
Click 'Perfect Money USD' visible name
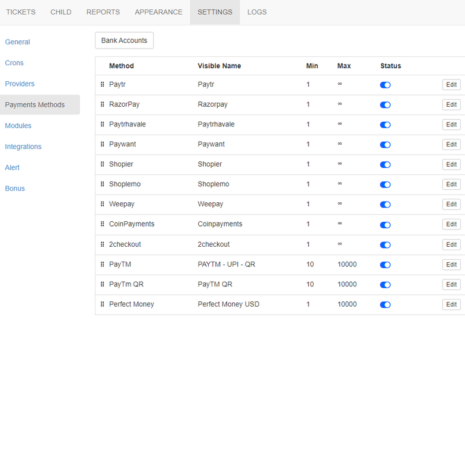tap(228, 304)
